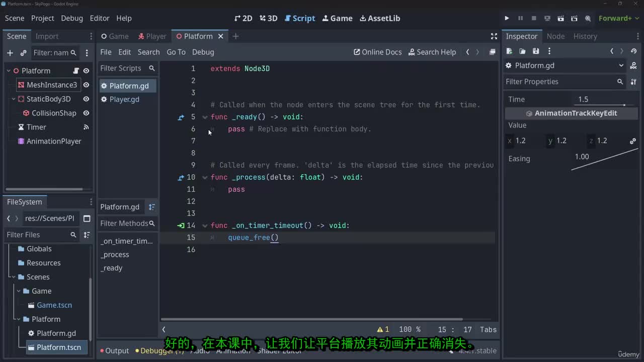Hide the MeshInstance3D node
The width and height of the screenshot is (644, 362).
tap(86, 85)
